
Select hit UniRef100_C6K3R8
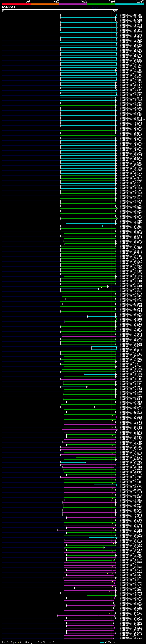point(131,319)
